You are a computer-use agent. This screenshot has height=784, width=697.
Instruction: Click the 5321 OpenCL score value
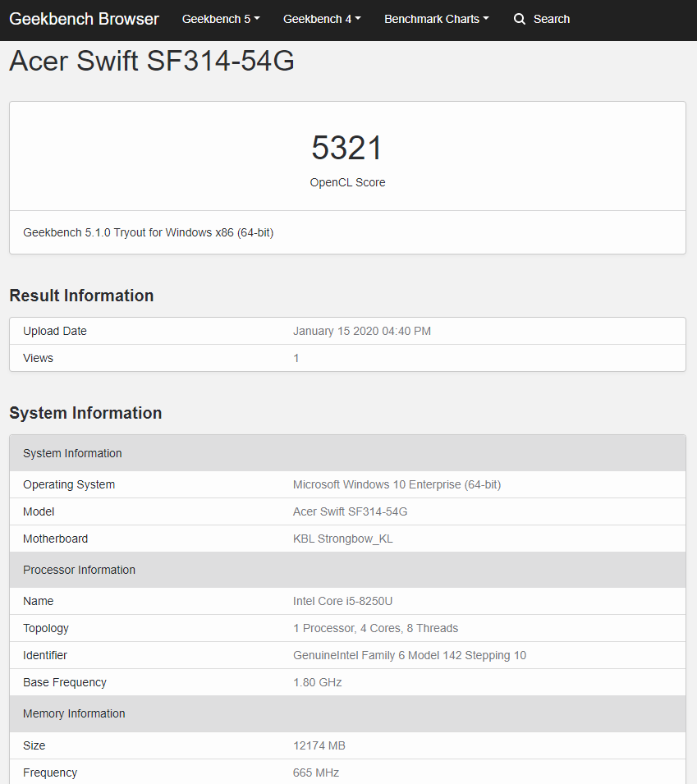tap(347, 148)
